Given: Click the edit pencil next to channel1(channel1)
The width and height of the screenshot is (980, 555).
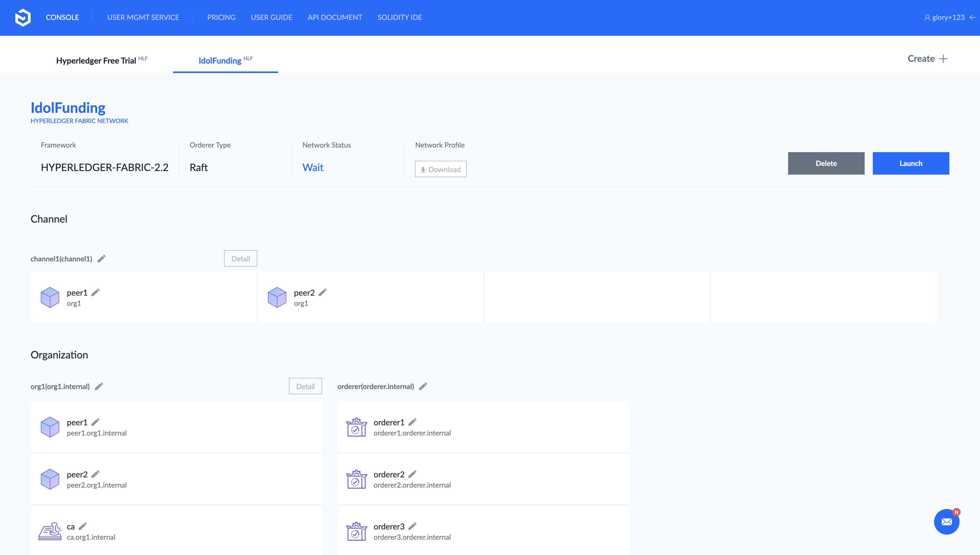Looking at the screenshot, I should [x=101, y=259].
